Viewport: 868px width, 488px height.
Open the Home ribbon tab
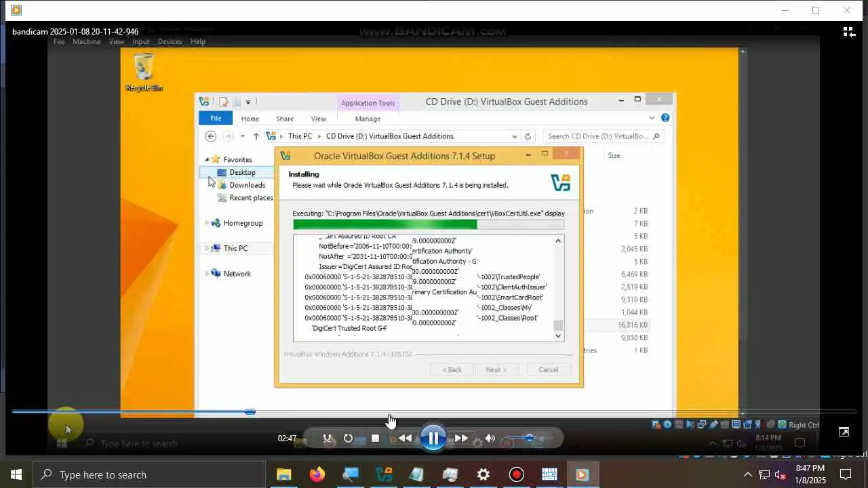coord(250,119)
